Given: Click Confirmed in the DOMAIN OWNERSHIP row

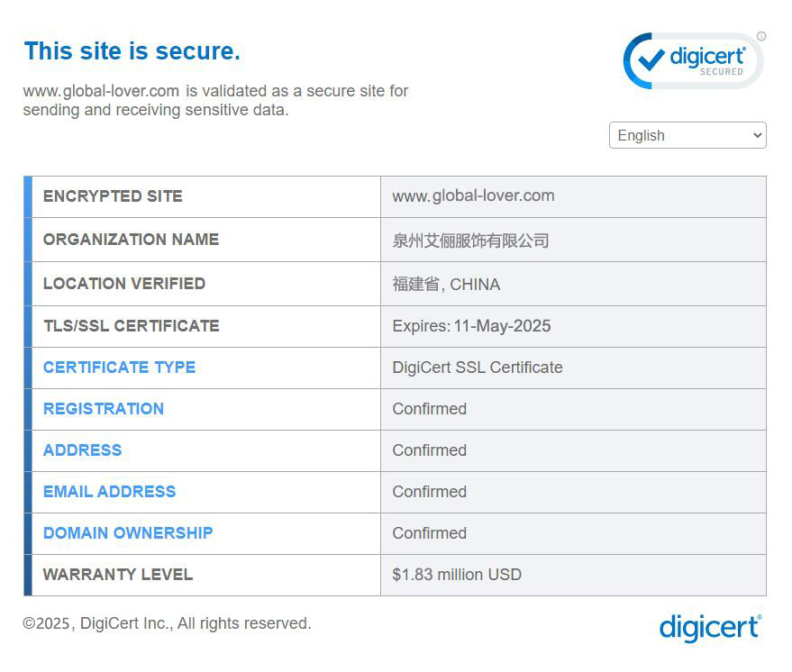Looking at the screenshot, I should [429, 532].
